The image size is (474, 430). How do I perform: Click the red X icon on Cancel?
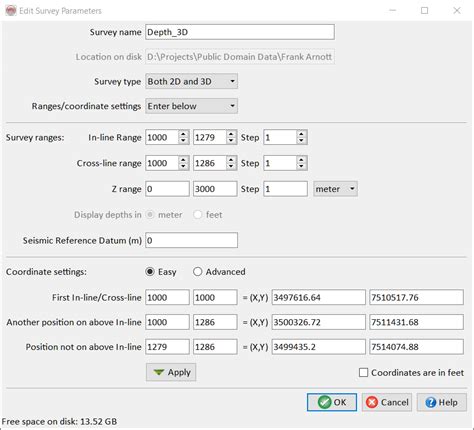pos(372,402)
